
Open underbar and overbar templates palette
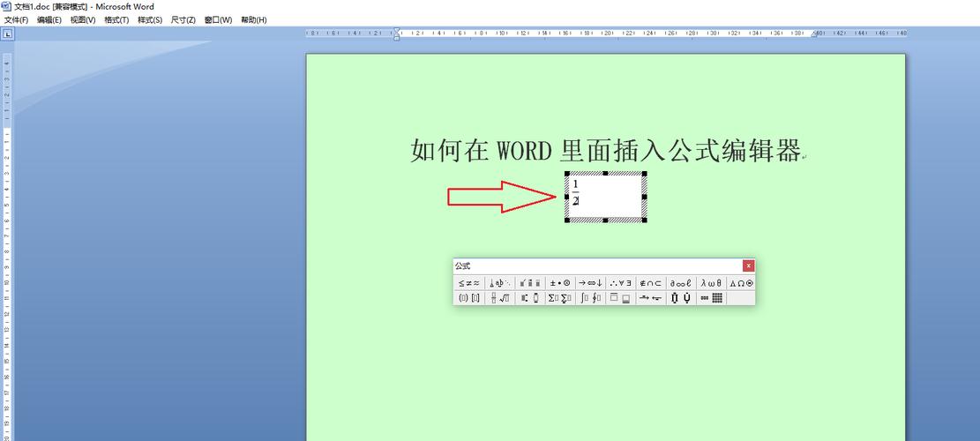click(x=621, y=298)
